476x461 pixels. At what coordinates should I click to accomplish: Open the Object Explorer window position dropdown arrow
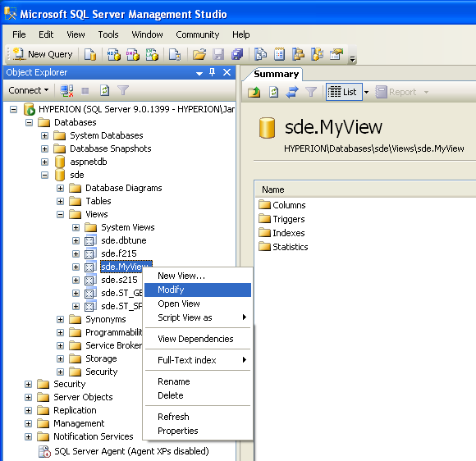click(x=199, y=73)
